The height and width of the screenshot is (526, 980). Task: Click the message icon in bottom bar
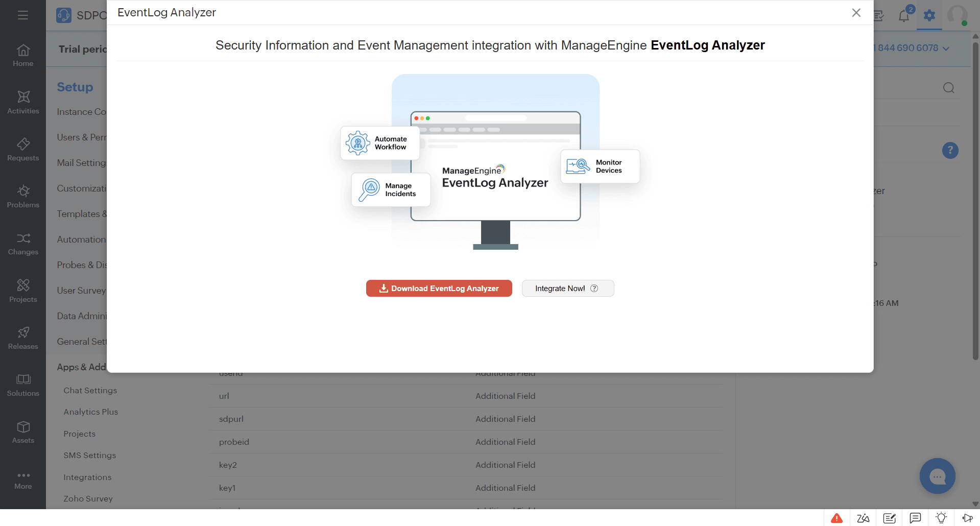pyautogui.click(x=916, y=518)
